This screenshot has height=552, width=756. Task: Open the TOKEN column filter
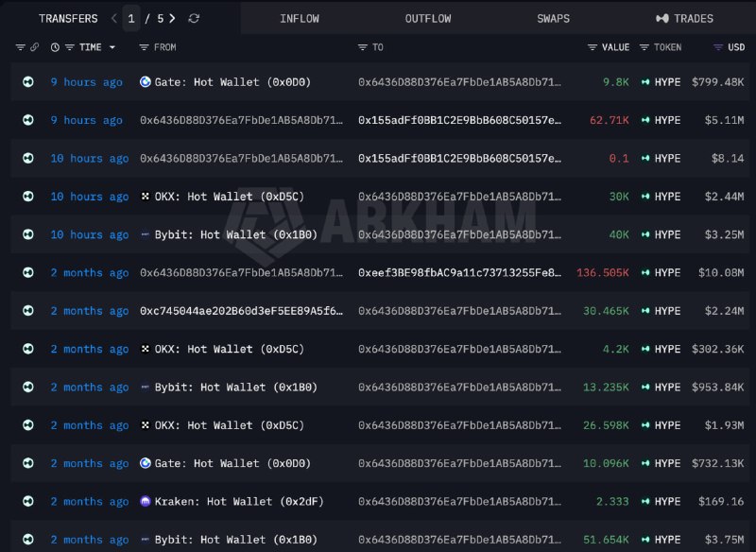(x=644, y=47)
